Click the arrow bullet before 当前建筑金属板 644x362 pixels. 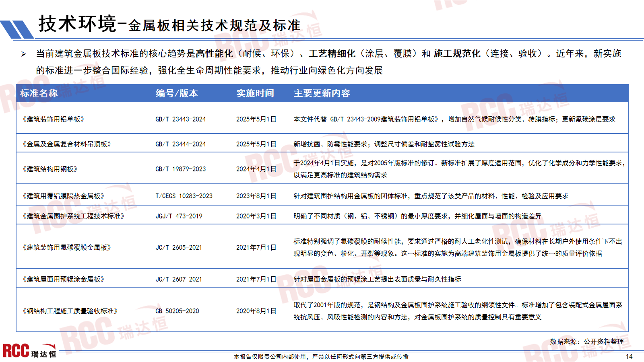(x=24, y=54)
